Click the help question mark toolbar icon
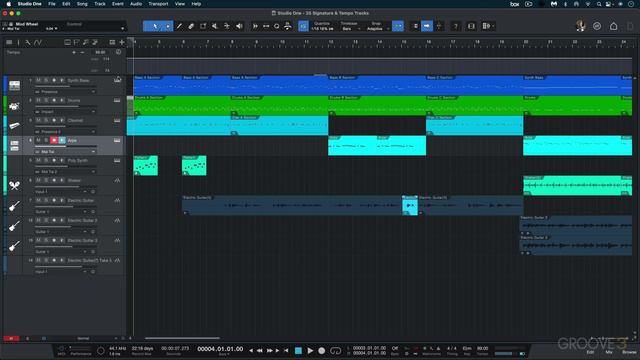This screenshot has height=360, width=640. click(x=456, y=26)
